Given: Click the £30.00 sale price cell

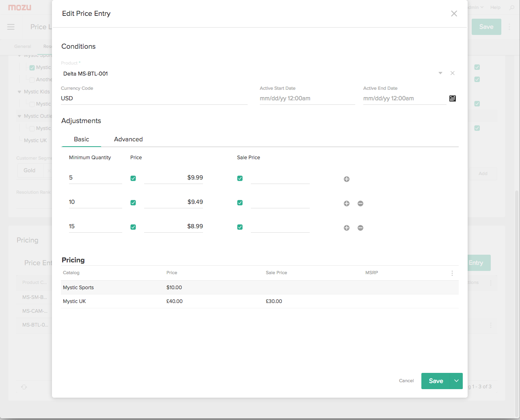Looking at the screenshot, I should coord(274,301).
